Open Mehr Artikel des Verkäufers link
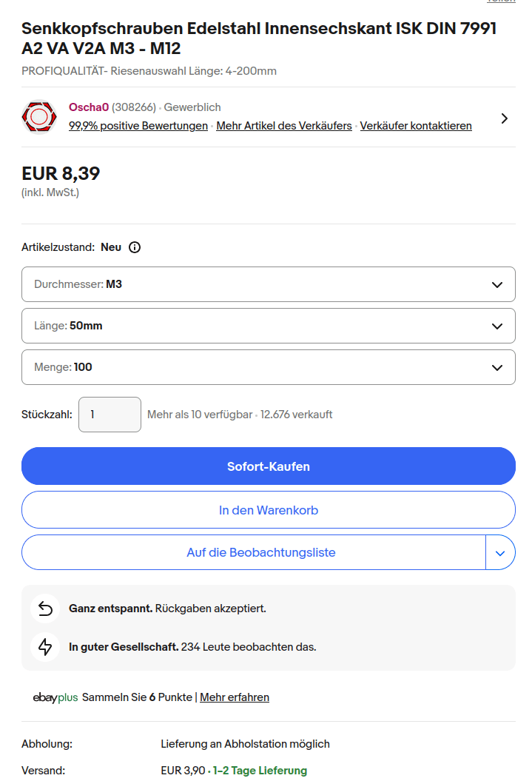The height and width of the screenshot is (781, 532). point(284,126)
